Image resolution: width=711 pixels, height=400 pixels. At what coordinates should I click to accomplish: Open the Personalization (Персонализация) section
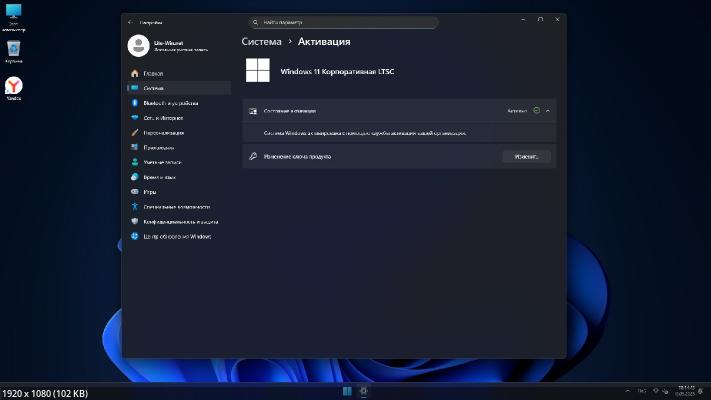point(163,133)
